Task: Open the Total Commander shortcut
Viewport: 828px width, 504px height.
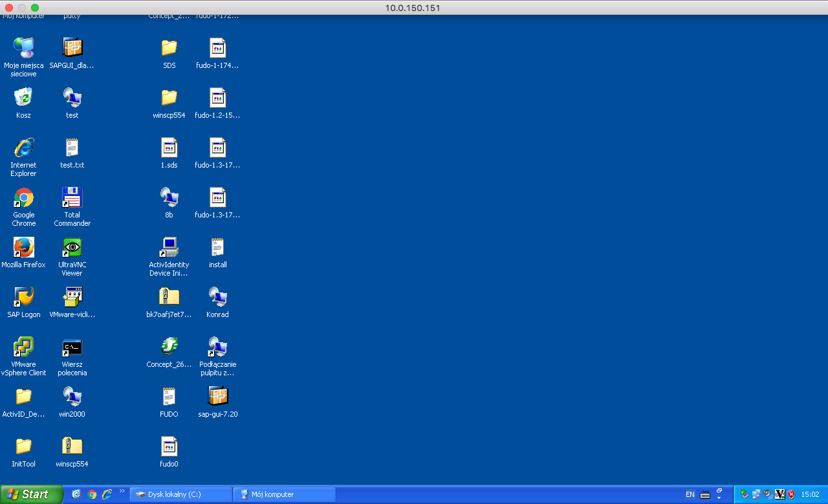Action: pos(72,198)
